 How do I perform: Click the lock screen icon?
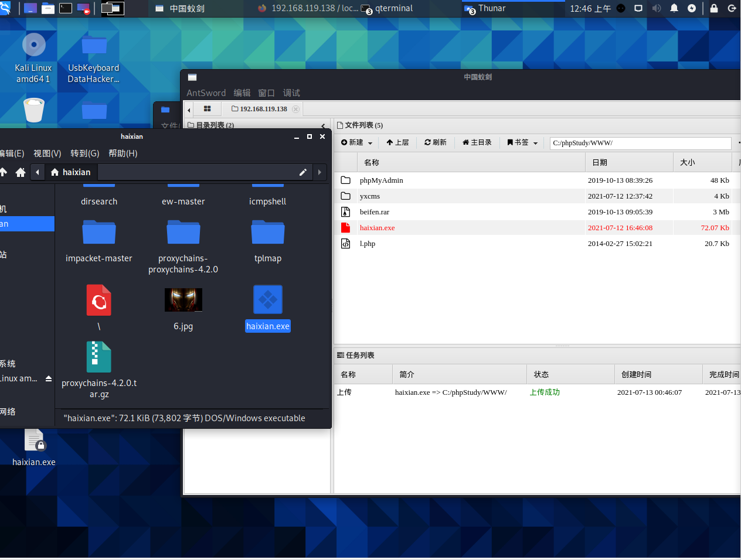point(714,8)
